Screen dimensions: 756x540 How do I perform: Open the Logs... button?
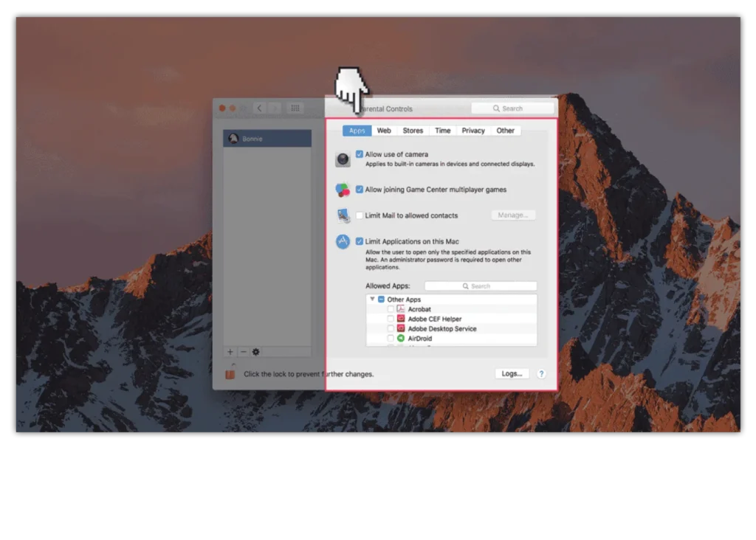click(x=512, y=374)
